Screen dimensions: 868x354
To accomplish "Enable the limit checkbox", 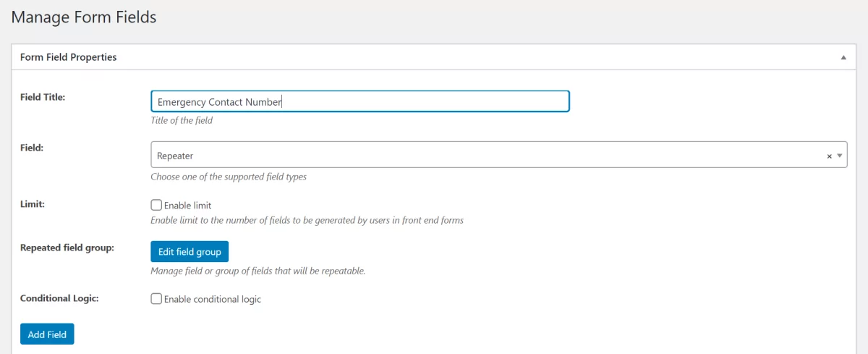I will pos(156,205).
